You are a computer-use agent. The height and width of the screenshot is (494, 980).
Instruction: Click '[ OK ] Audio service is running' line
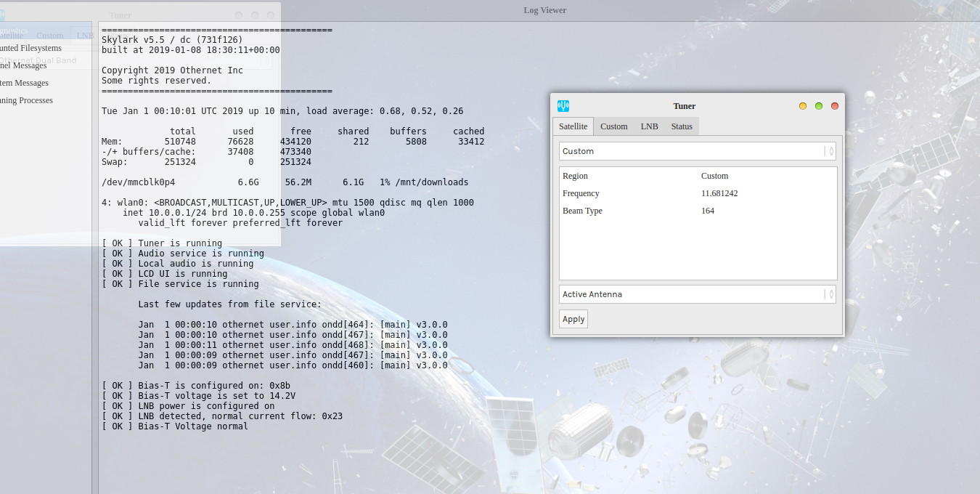183,254
